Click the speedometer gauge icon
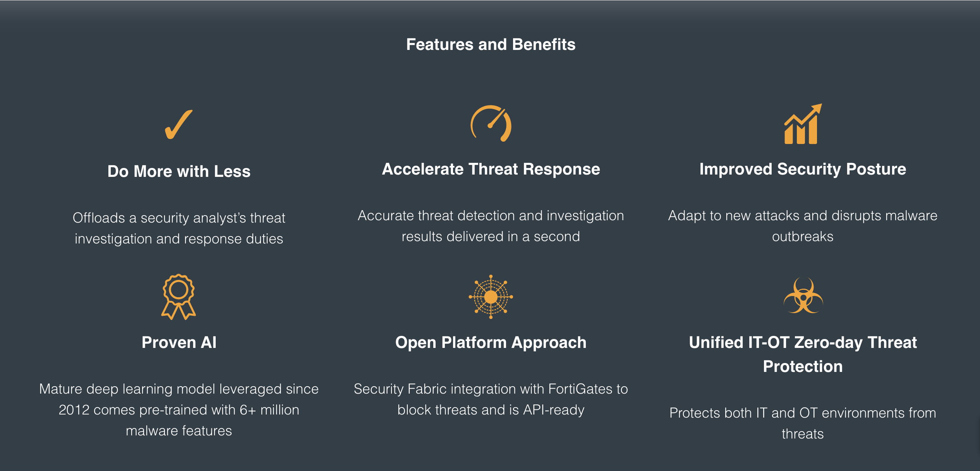980x471 pixels. coord(491,124)
